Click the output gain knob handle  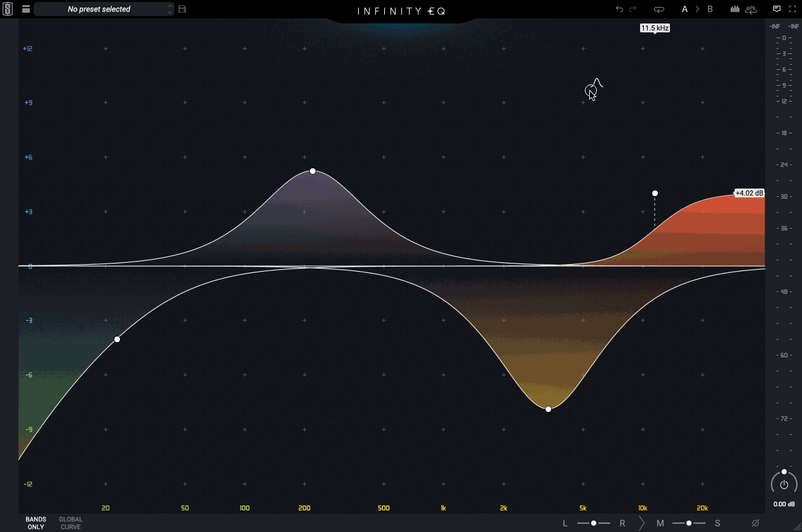784,472
